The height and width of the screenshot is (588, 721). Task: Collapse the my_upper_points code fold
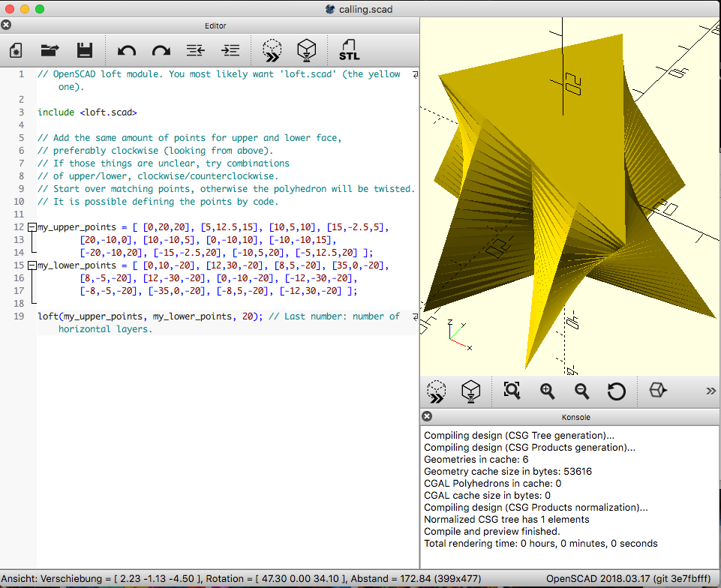pyautogui.click(x=32, y=227)
